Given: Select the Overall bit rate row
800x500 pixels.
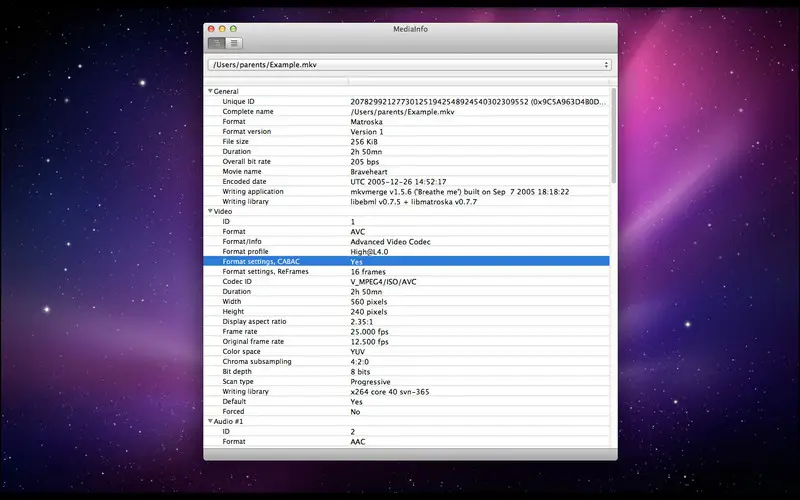Looking at the screenshot, I should tap(406, 161).
